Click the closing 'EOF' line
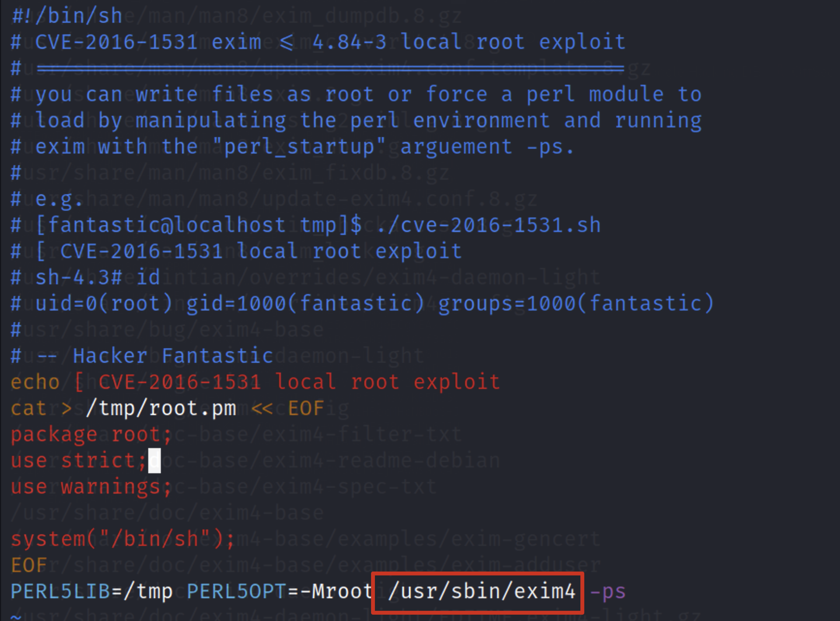The image size is (840, 621). [x=29, y=565]
